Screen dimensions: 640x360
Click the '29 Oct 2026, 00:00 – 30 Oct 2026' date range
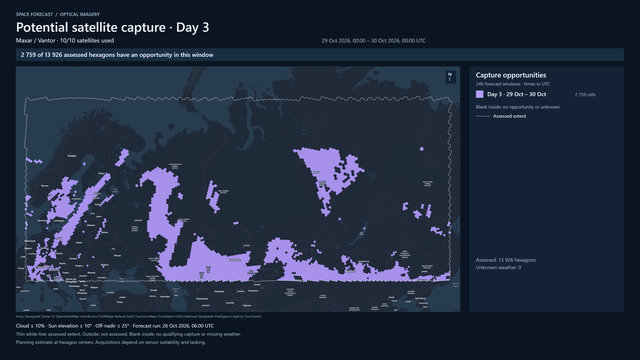click(373, 41)
